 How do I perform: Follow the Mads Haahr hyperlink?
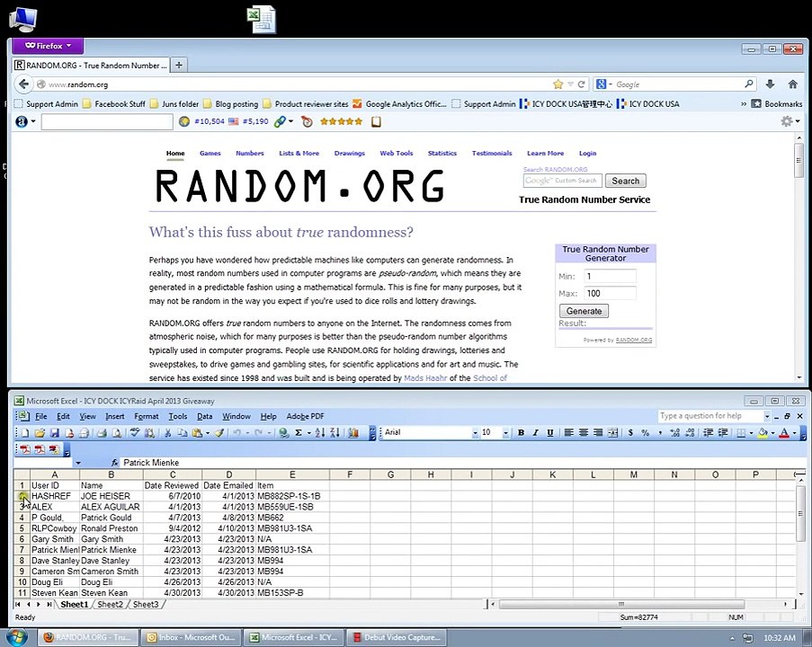[425, 377]
